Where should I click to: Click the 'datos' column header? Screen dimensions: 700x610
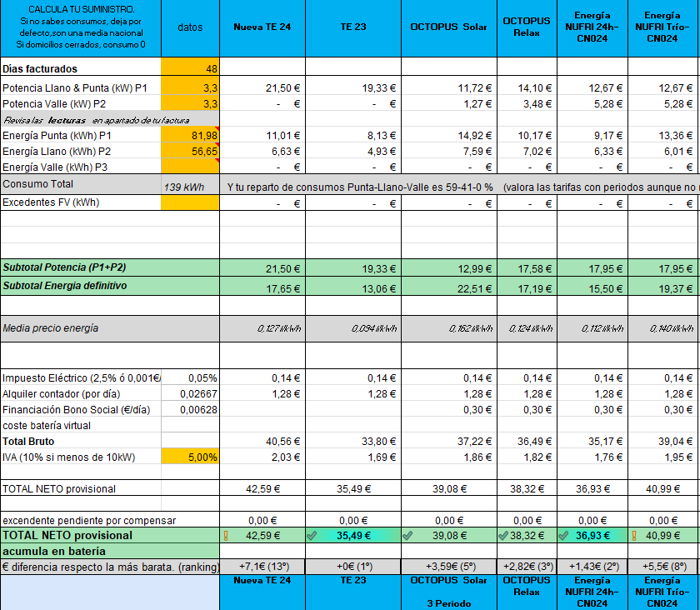pyautogui.click(x=190, y=28)
